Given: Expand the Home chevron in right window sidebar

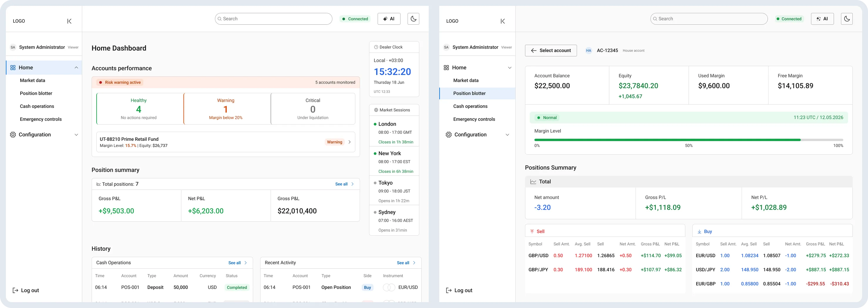Looking at the screenshot, I should [509, 68].
